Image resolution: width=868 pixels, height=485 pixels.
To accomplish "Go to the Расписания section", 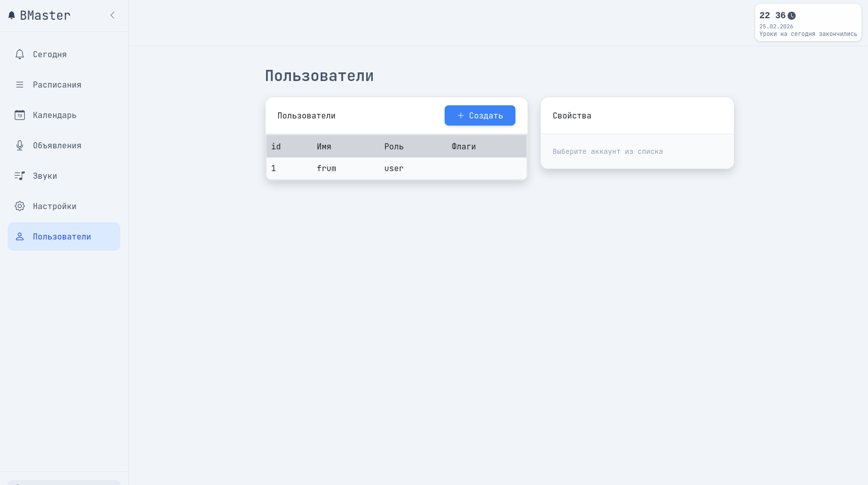I will click(57, 85).
